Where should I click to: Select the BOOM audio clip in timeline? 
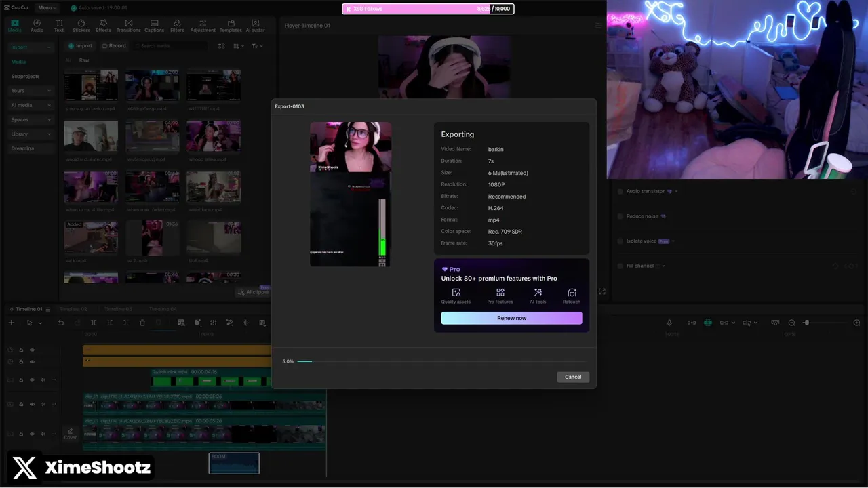[x=234, y=463]
